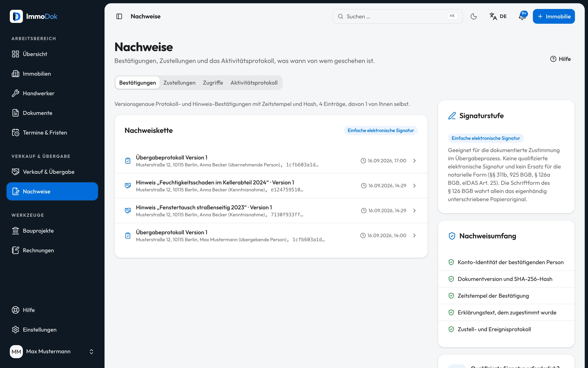Click the pen icon beside Signaturstufe

(x=452, y=116)
